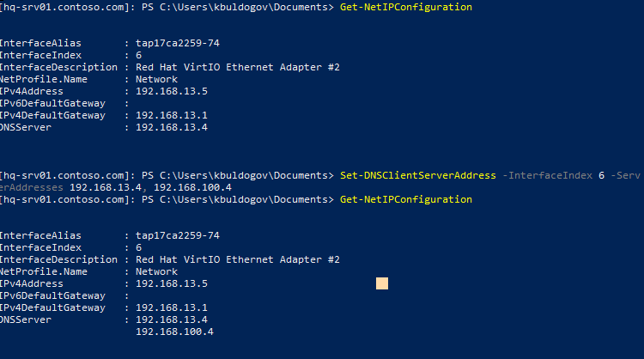Click the first hq-srv01.contoso.com prompt

click(x=65, y=8)
